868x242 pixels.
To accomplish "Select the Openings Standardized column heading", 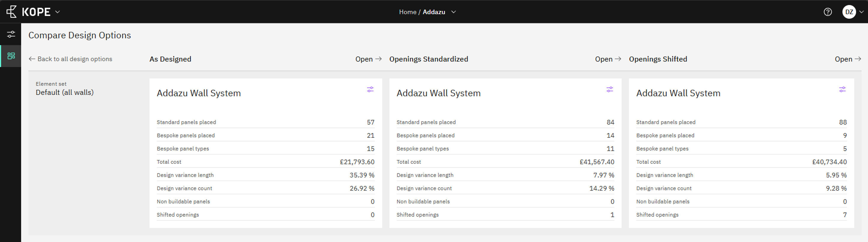I will [429, 59].
